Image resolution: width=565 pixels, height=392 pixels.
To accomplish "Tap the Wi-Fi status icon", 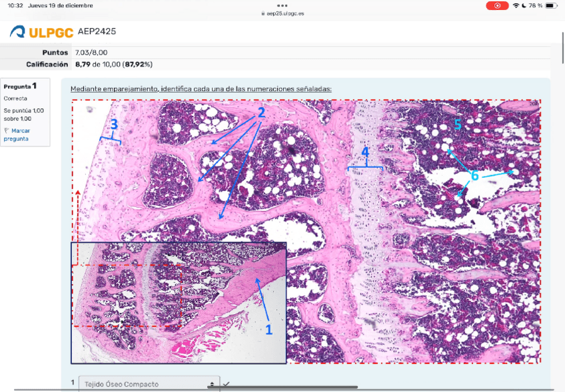I will coord(516,5).
